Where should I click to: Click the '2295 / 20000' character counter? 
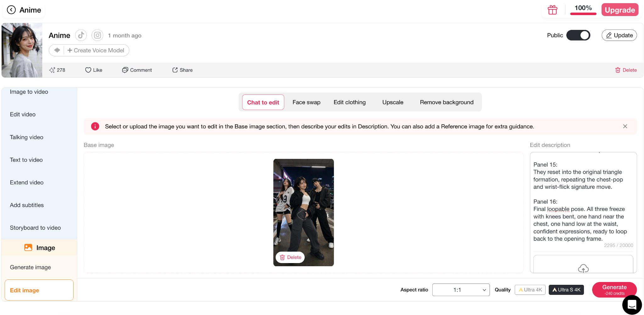pyautogui.click(x=619, y=245)
